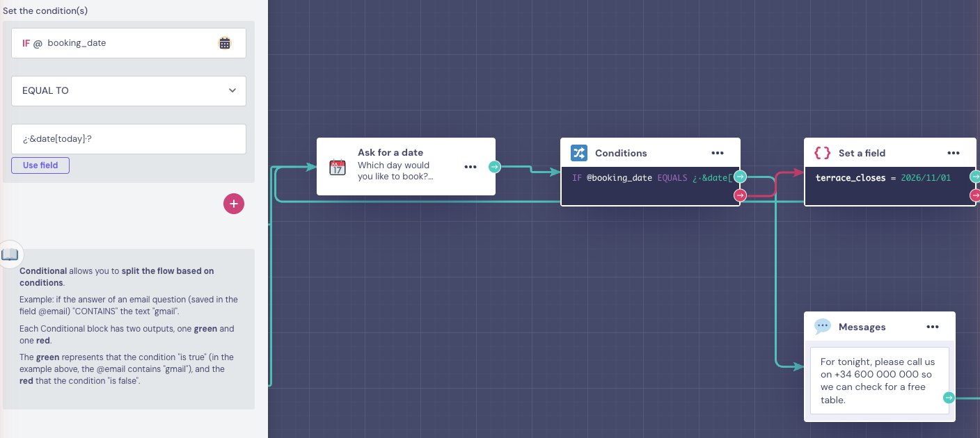Click the speech bubble icon on Messages block
Screen dimensions: 980x438
point(823,326)
